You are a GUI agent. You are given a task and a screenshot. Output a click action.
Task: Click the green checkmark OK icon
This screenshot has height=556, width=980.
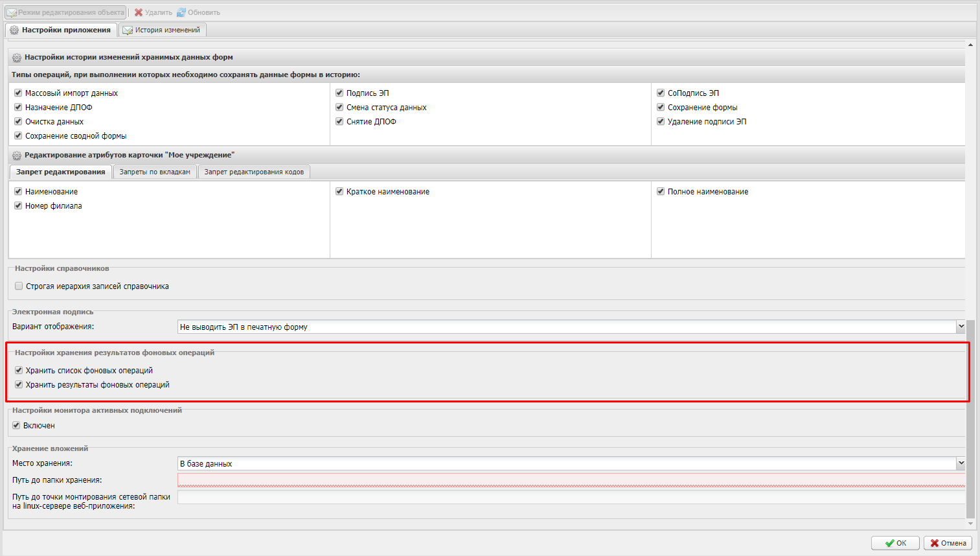pos(889,543)
